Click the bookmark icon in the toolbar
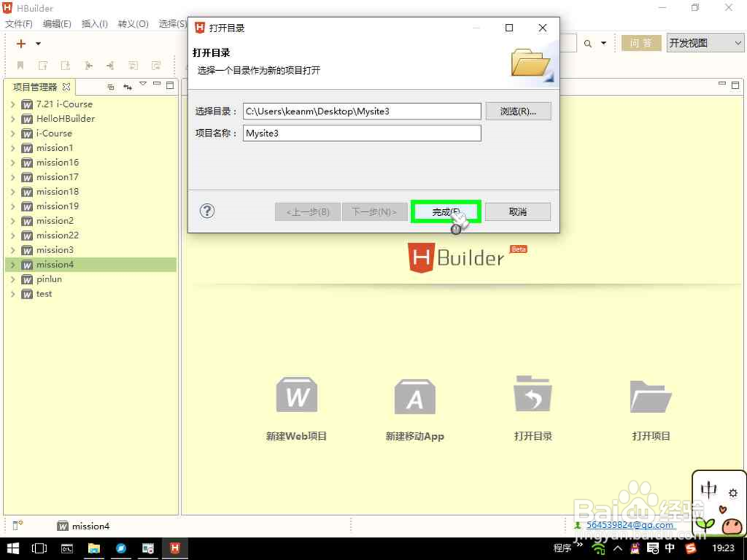747x560 pixels. [x=20, y=66]
